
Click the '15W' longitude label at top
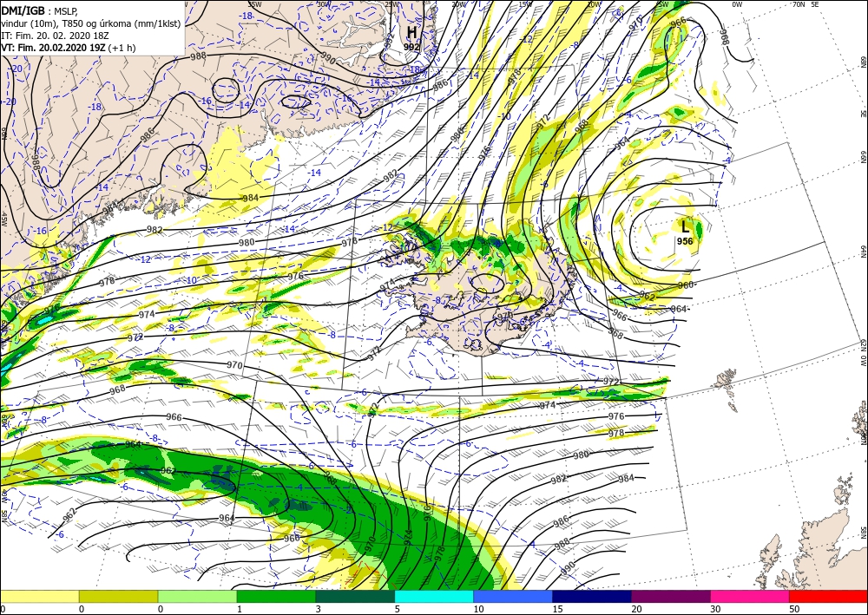coord(525,4)
